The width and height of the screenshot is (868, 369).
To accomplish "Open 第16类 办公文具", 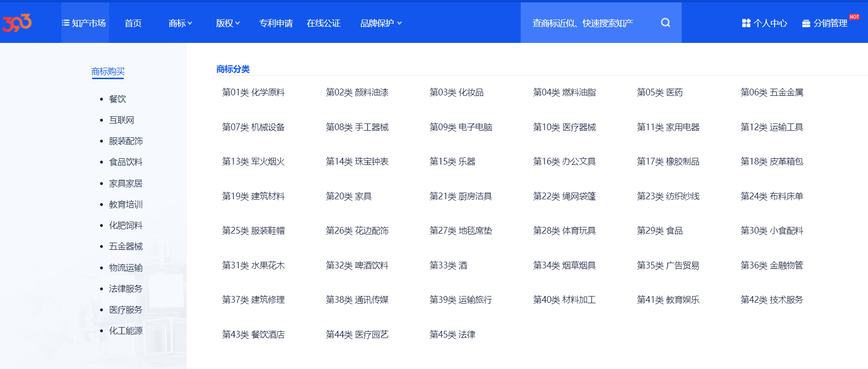I will point(565,162).
